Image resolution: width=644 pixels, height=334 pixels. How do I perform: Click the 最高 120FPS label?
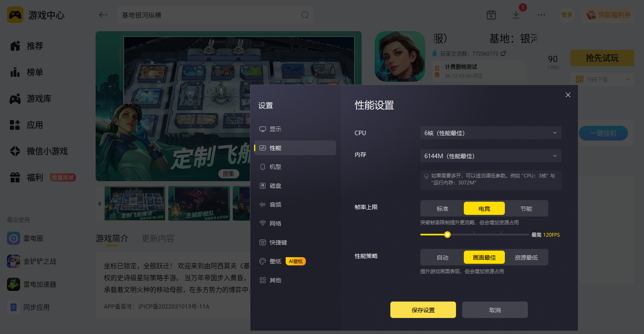[x=545, y=235]
